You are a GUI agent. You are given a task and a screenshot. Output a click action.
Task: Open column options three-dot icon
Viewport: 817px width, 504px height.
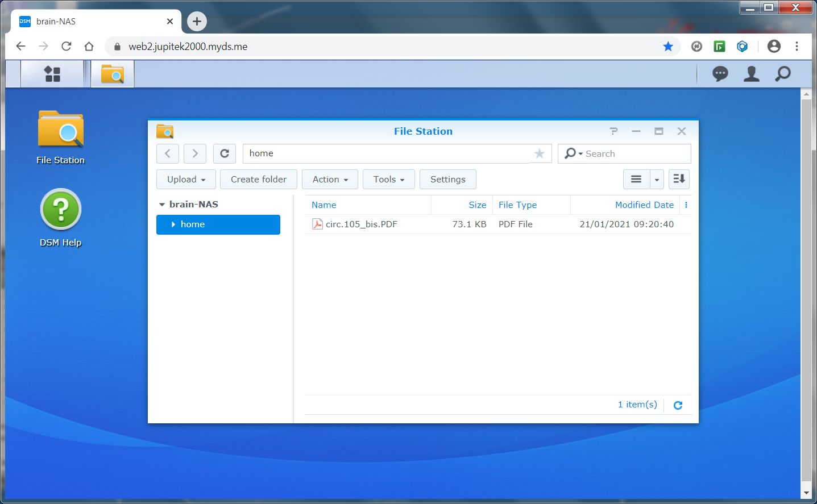pos(686,205)
